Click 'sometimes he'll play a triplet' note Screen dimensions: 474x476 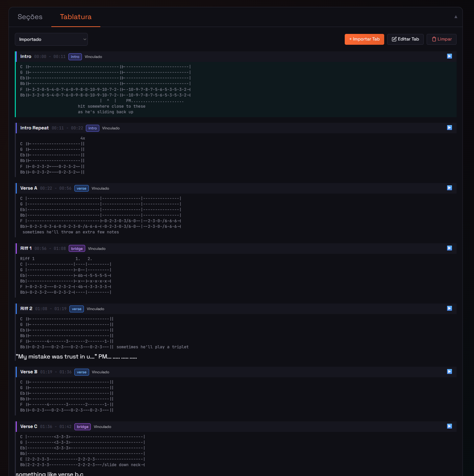coord(153,347)
